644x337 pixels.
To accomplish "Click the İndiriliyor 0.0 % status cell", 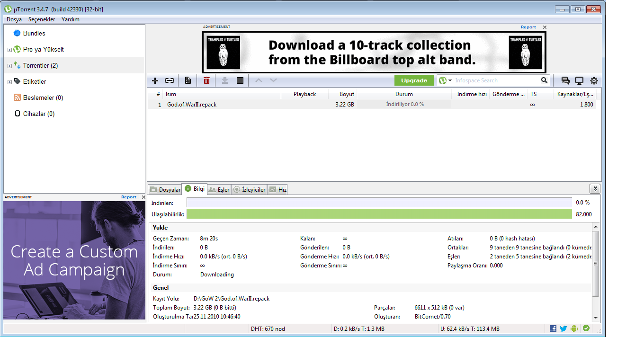I will [x=405, y=105].
